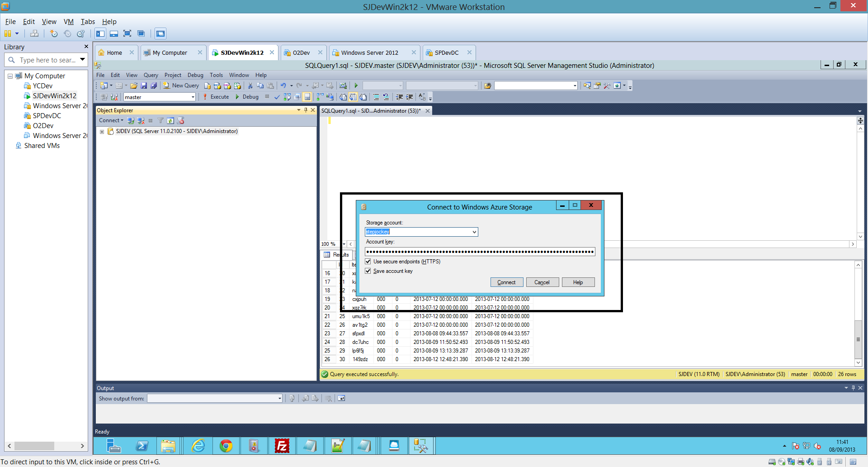Viewport: 868px width, 467px height.
Task: Open the Query menu in SSMS
Action: tap(151, 75)
